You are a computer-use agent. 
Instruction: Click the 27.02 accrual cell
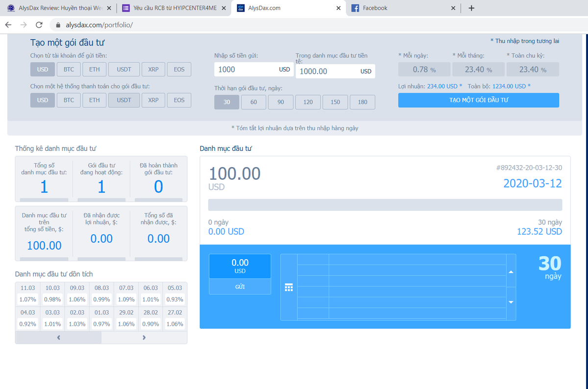coord(175,318)
